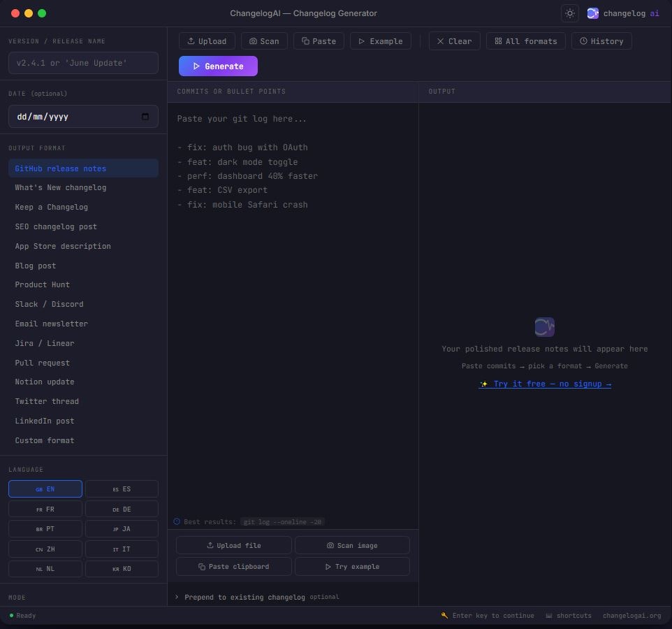672x629 pixels.
Task: Select Email newsletter format
Action: click(83, 324)
